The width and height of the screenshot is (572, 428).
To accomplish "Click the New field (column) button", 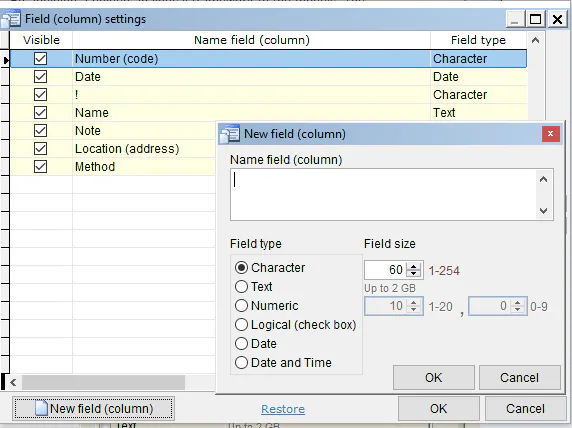I will 93,408.
